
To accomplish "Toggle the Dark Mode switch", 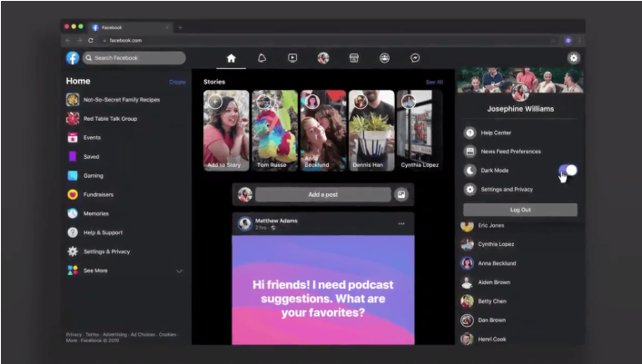I will pyautogui.click(x=568, y=171).
